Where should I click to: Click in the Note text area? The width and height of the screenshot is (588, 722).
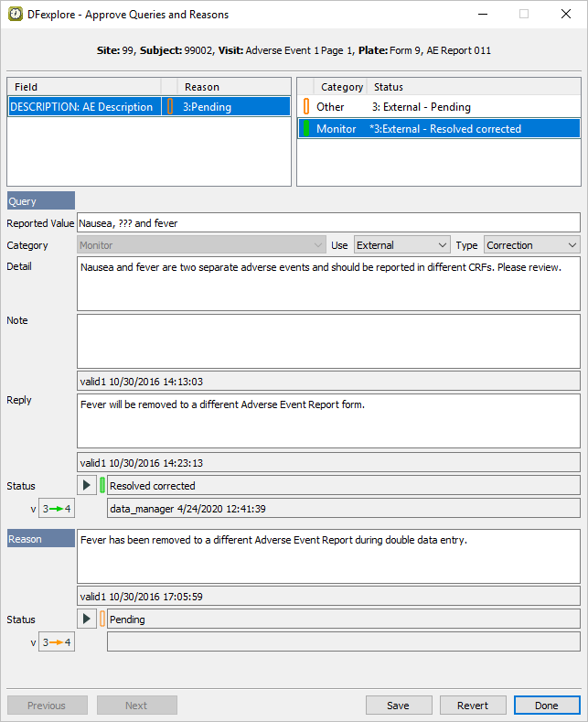328,340
